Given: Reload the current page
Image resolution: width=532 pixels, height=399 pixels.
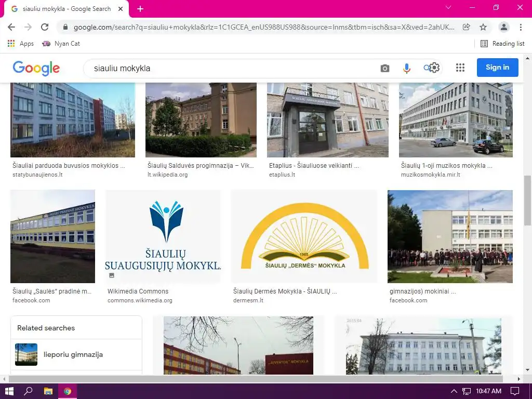Looking at the screenshot, I should pos(45,27).
